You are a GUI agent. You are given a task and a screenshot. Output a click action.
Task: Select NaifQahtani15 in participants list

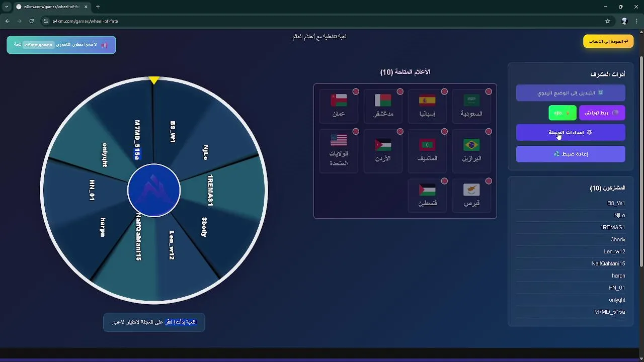pyautogui.click(x=571, y=263)
